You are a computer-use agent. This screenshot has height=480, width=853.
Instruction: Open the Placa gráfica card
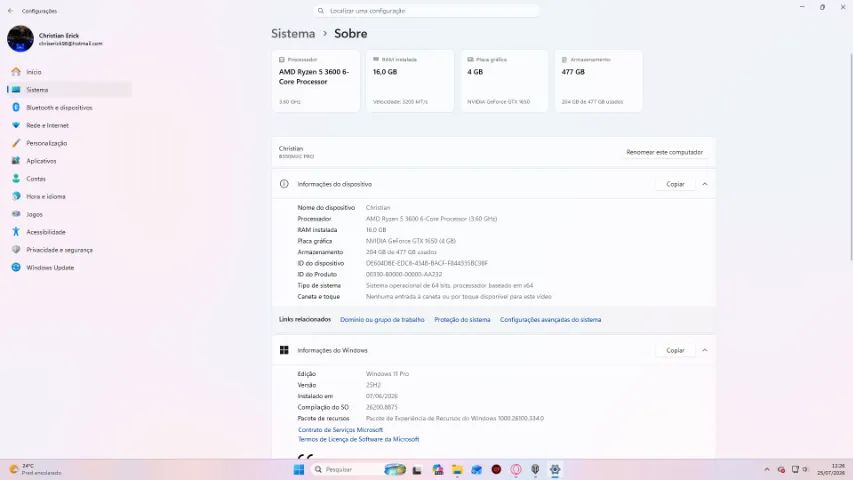[x=504, y=81]
